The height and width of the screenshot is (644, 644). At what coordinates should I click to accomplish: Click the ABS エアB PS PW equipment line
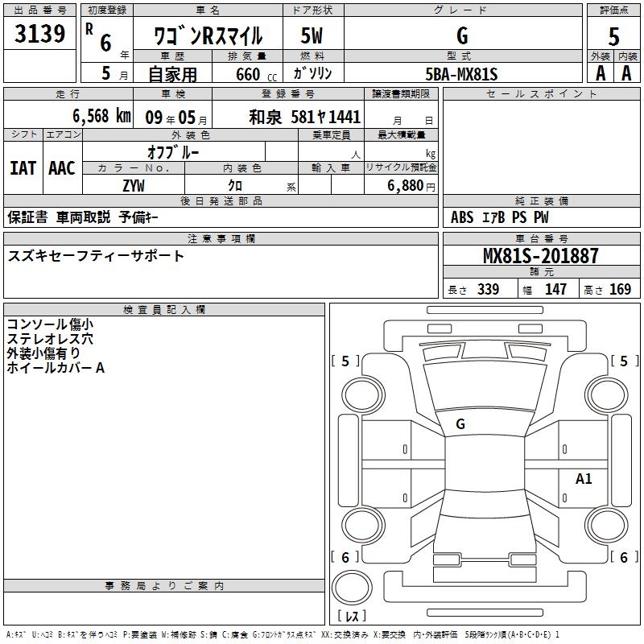[x=499, y=217]
